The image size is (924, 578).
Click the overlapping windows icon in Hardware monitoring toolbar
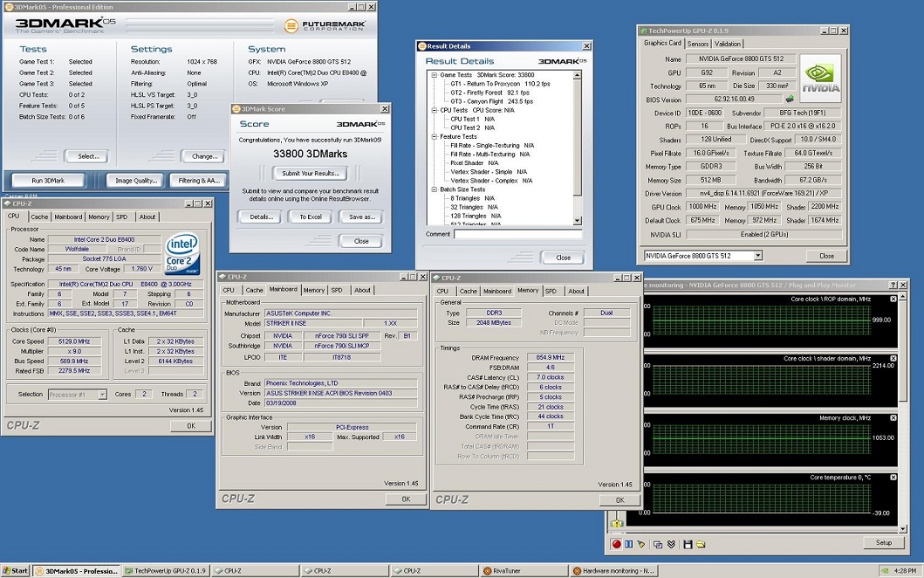coord(658,544)
